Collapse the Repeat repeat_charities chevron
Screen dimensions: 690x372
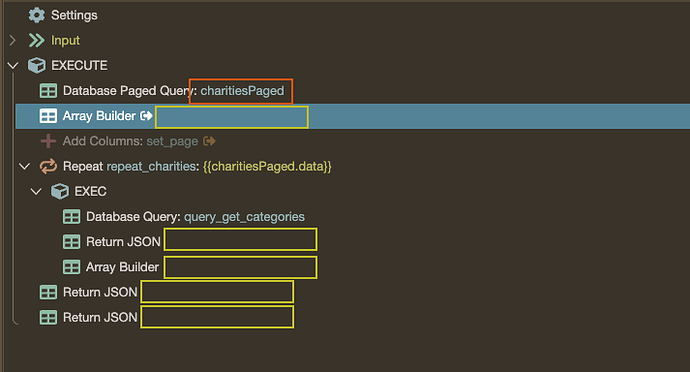point(25,166)
